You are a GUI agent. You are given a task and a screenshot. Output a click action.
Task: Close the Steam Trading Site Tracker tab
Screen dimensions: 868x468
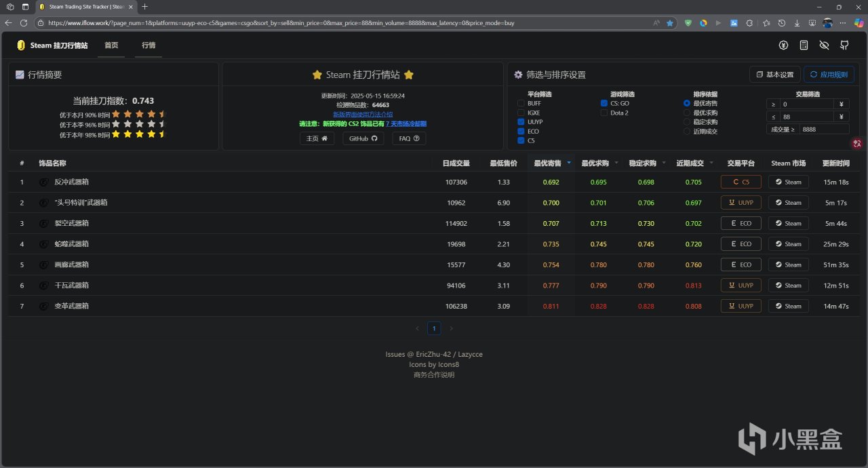click(131, 7)
